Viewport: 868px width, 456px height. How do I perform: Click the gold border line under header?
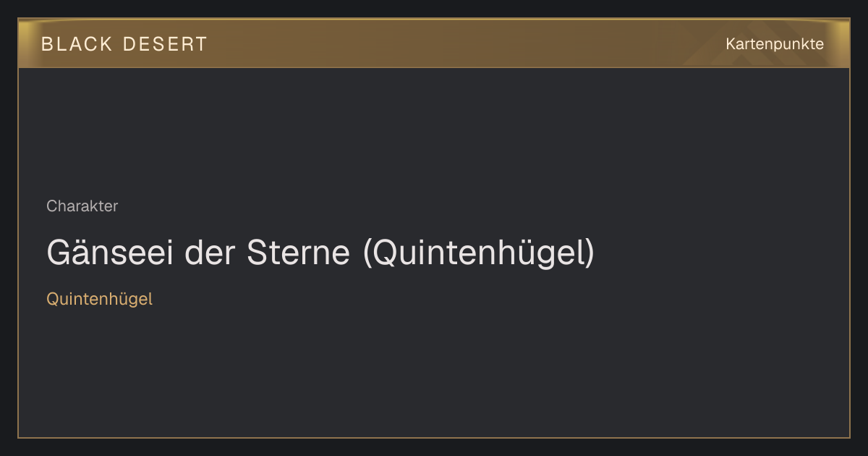point(434,67)
